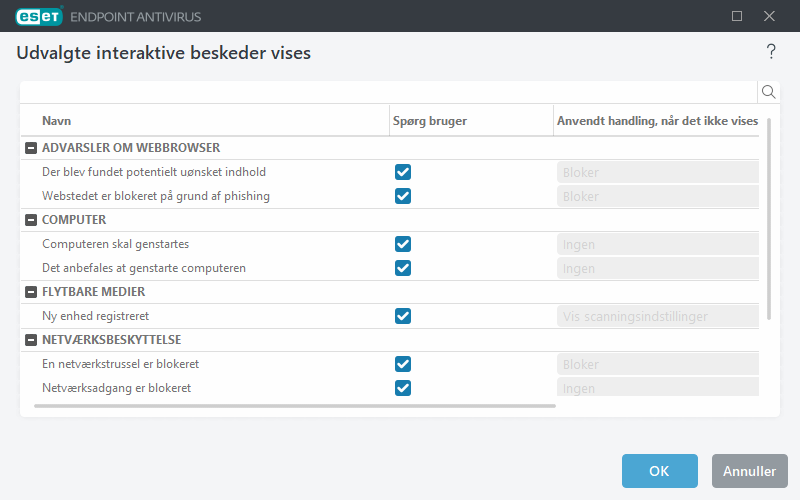Click the 'Spørg bruger' column header
This screenshot has width=800, height=500.
(430, 121)
